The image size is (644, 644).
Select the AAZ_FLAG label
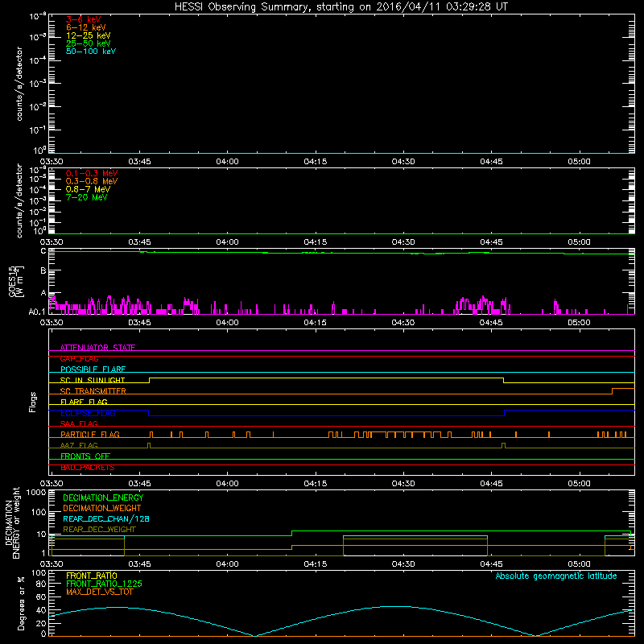point(79,445)
